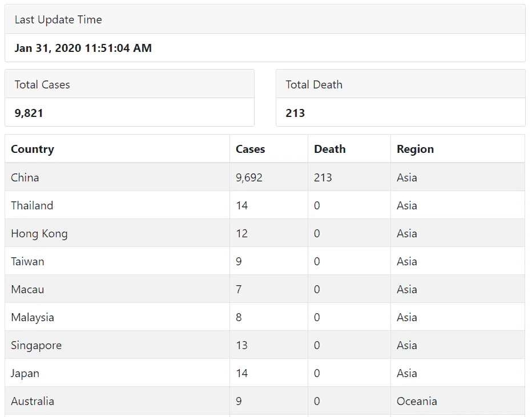
Task: Select the 'Macau' country cell
Action: pyautogui.click(x=118, y=289)
